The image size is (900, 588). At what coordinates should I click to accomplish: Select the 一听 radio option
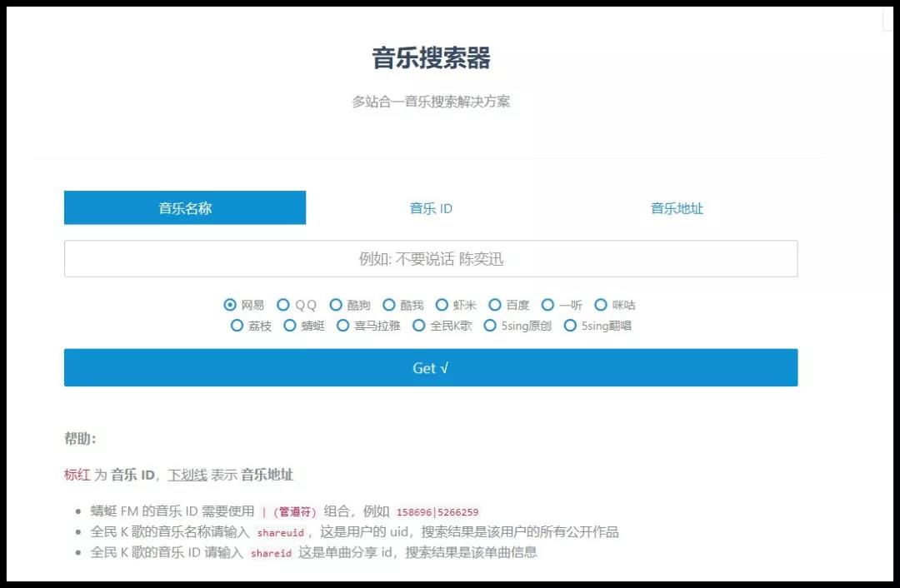pyautogui.click(x=547, y=305)
